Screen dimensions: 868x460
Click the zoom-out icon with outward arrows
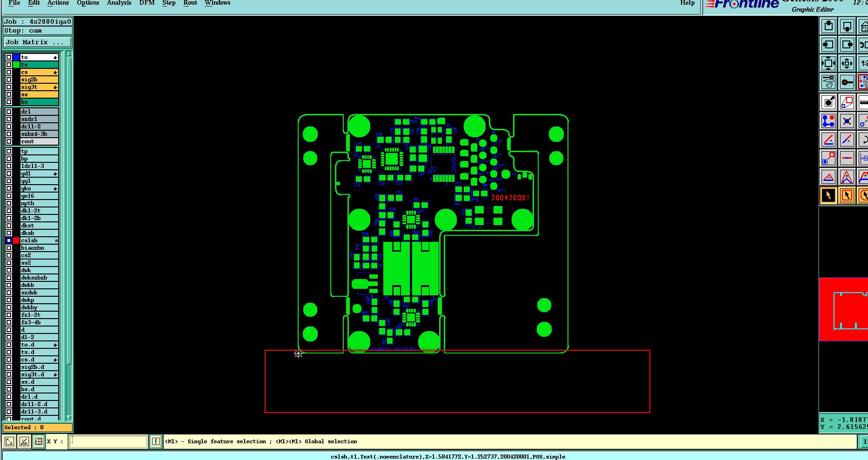click(x=847, y=64)
